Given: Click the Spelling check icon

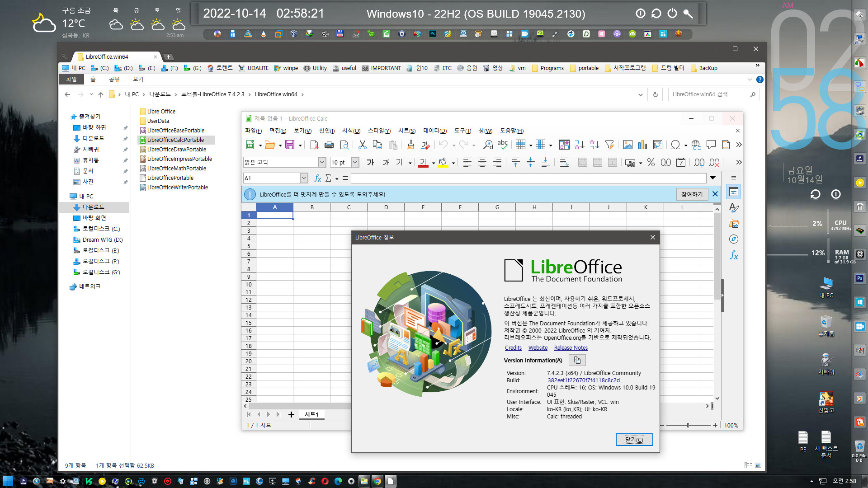Looking at the screenshot, I should click(x=503, y=145).
